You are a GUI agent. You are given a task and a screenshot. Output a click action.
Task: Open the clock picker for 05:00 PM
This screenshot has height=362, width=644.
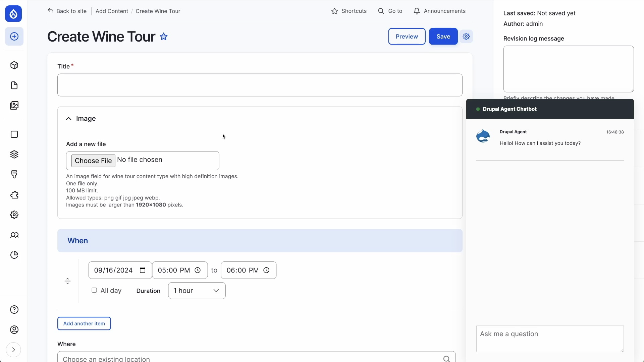(197, 270)
